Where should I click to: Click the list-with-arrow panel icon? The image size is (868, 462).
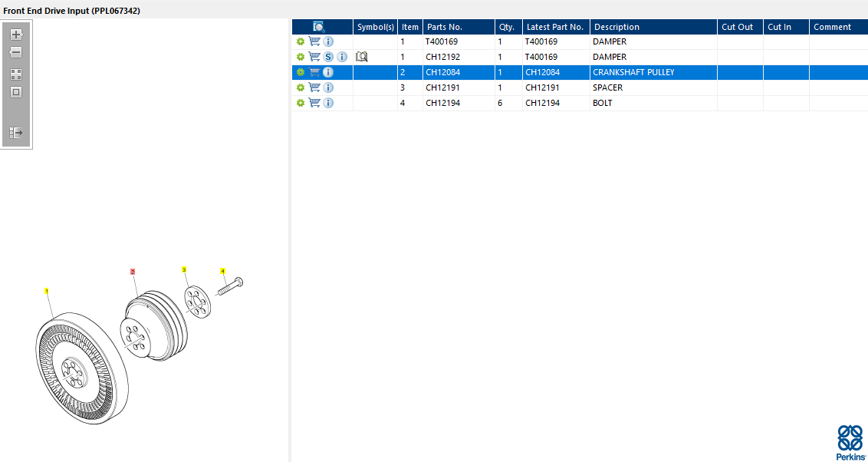pos(16,133)
